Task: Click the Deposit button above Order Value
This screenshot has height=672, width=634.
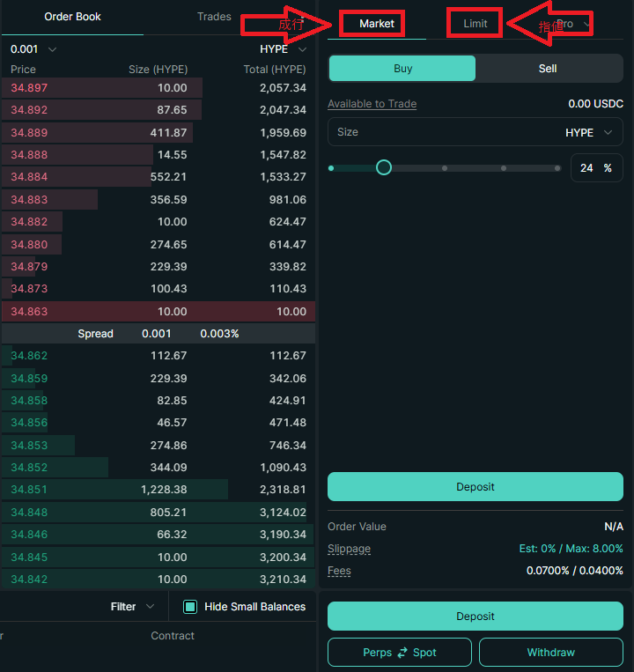Action: coord(475,487)
